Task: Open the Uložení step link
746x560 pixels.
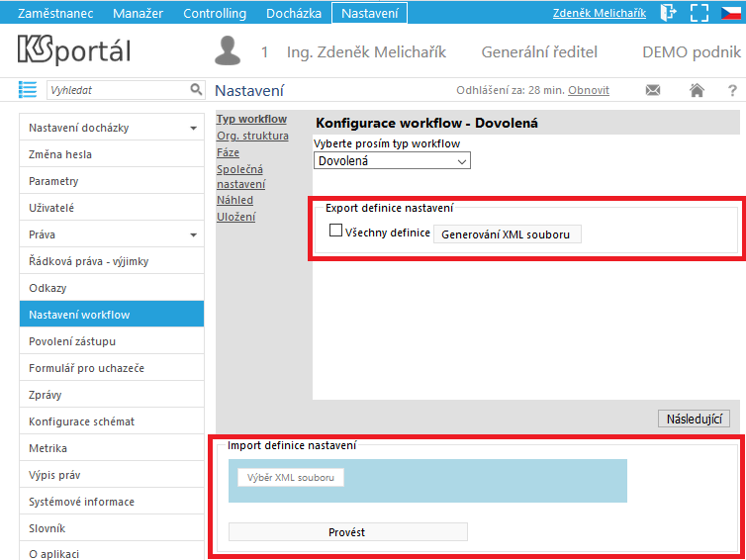Action: click(236, 217)
